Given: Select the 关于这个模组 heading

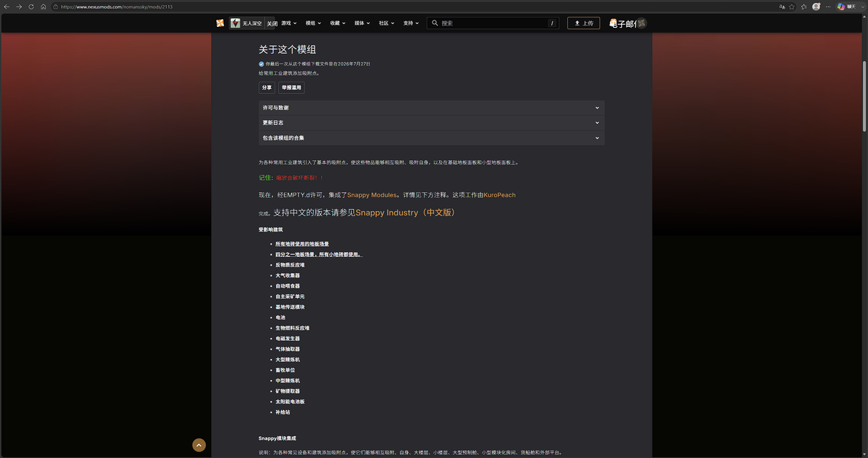Looking at the screenshot, I should point(288,50).
